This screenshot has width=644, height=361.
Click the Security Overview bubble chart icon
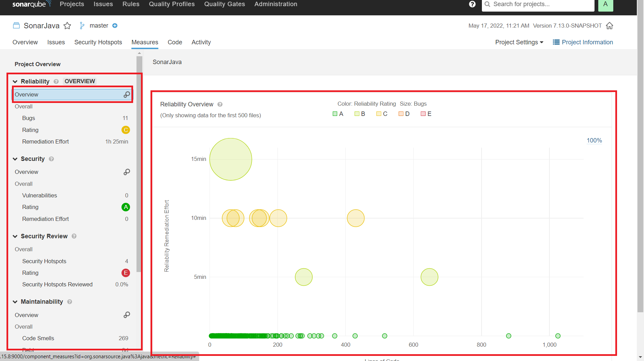(127, 172)
